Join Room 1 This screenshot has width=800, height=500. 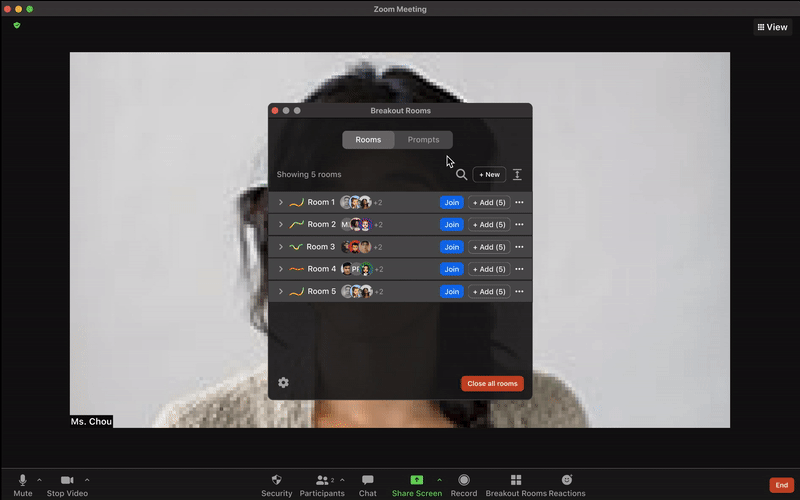(452, 203)
